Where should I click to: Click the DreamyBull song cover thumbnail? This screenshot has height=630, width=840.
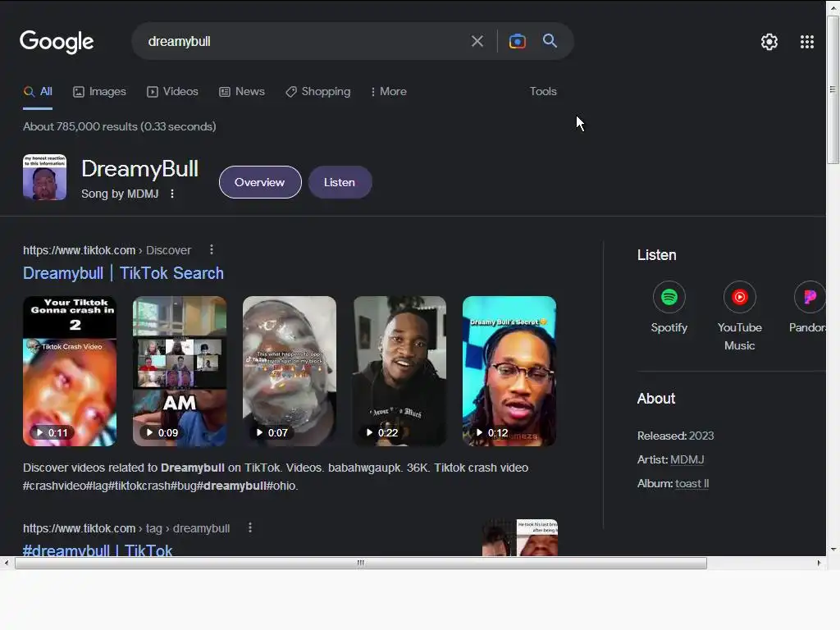[45, 177]
